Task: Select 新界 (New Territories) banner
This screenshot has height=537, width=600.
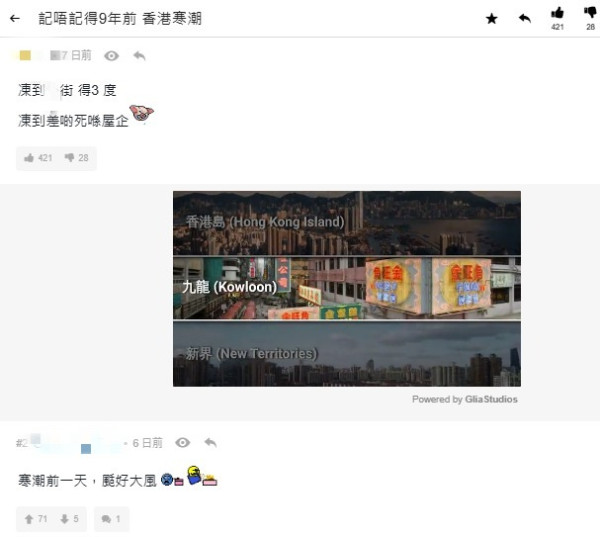Action: [347, 354]
